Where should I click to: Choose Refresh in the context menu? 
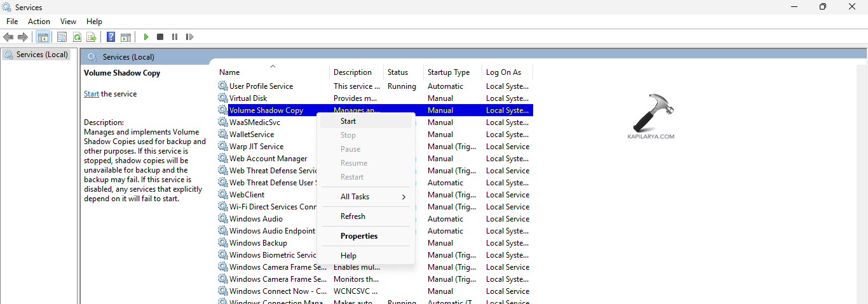353,216
